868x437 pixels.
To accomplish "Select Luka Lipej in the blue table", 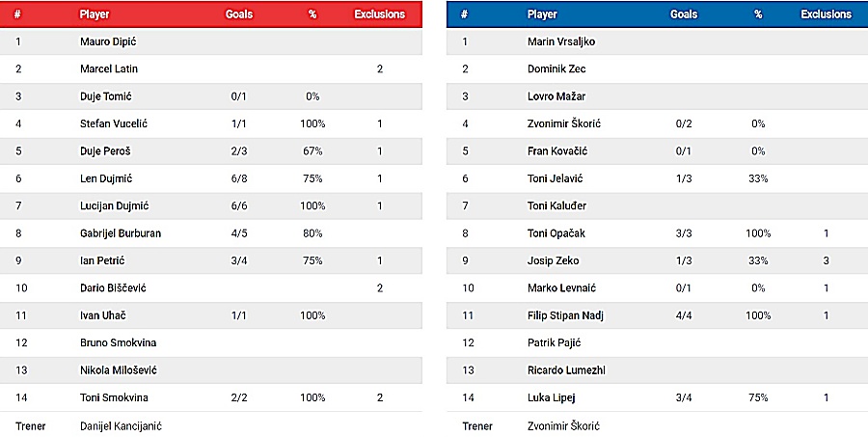I will point(550,397).
